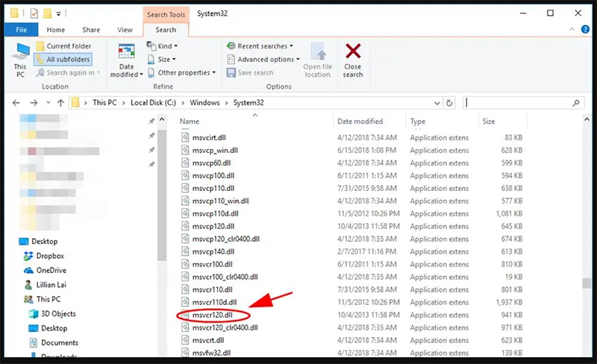Expand Advanced options dropdown

tap(264, 60)
